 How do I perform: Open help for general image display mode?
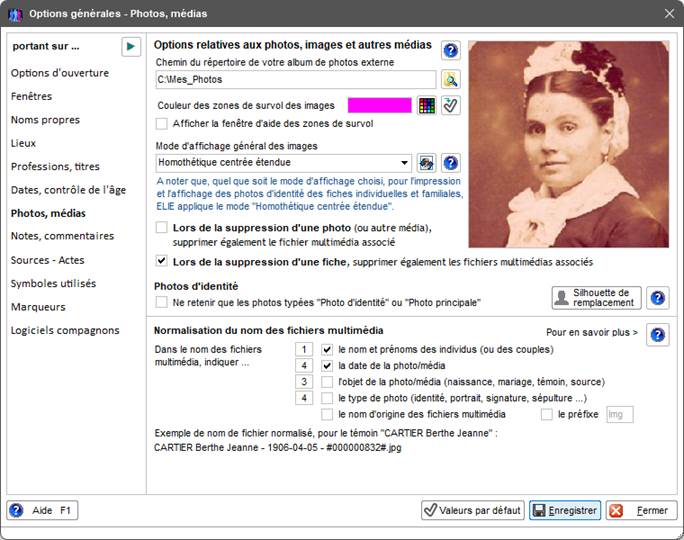451,163
